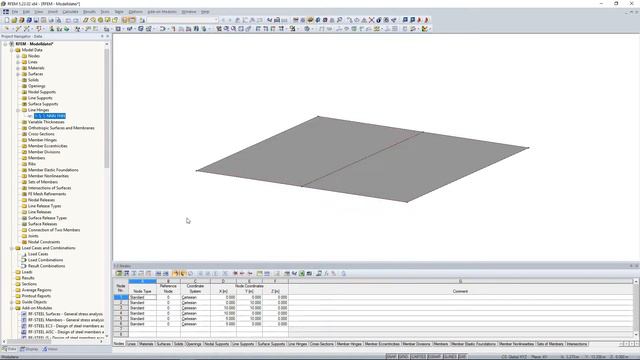Click the red X delete icon in toolbar
The width and height of the screenshot is (640, 360).
(371, 20)
